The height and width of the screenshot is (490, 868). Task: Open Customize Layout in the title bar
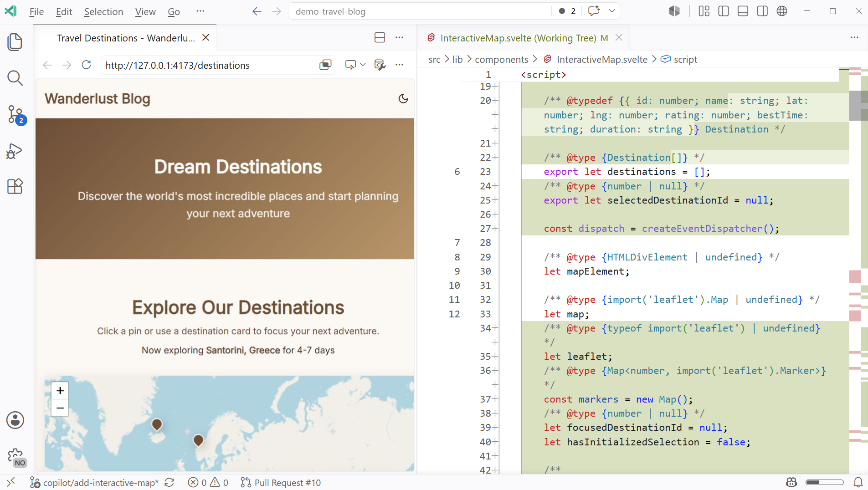click(x=704, y=11)
